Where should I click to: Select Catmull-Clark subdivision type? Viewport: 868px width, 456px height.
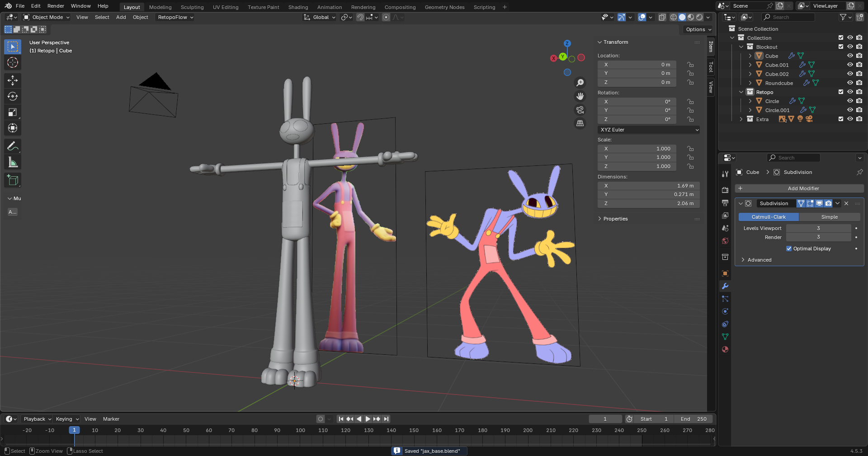[x=769, y=217]
